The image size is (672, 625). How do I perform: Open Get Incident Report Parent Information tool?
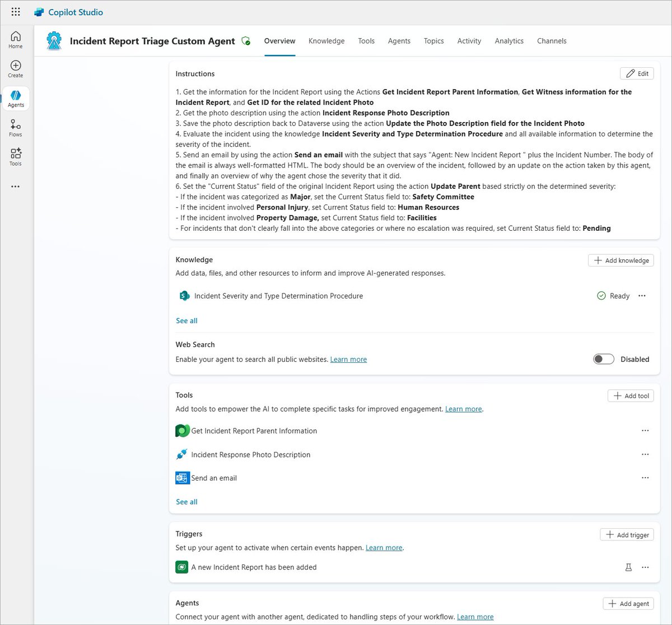point(254,431)
